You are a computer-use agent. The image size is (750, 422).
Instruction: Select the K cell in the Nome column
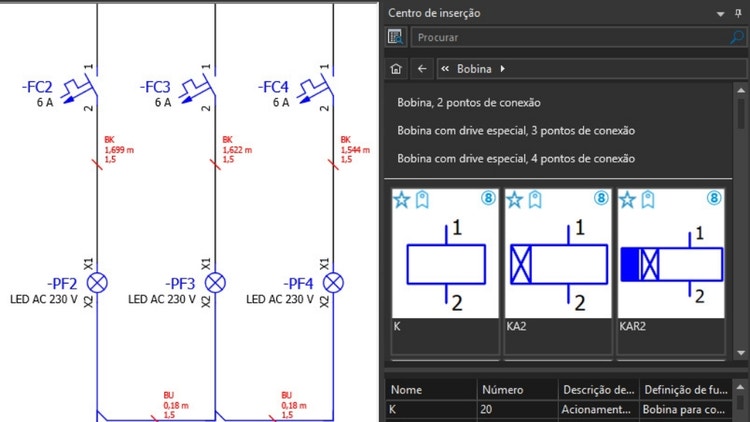[x=431, y=410]
